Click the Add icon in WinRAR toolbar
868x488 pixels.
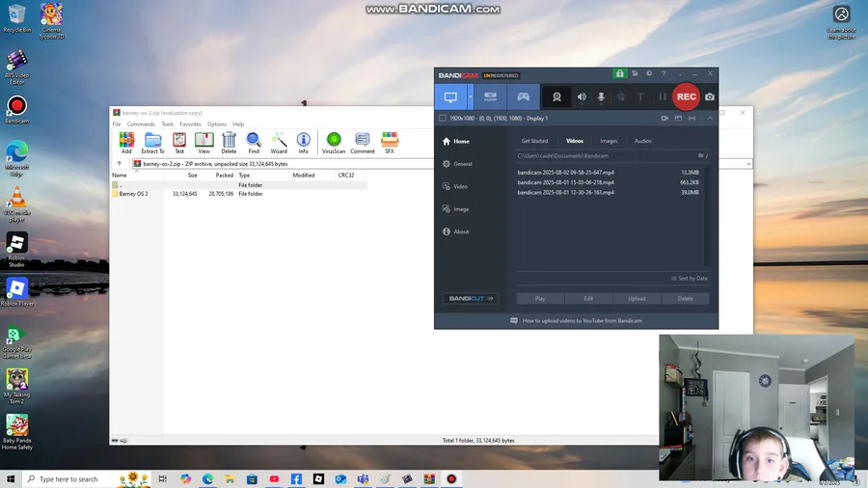[126, 143]
